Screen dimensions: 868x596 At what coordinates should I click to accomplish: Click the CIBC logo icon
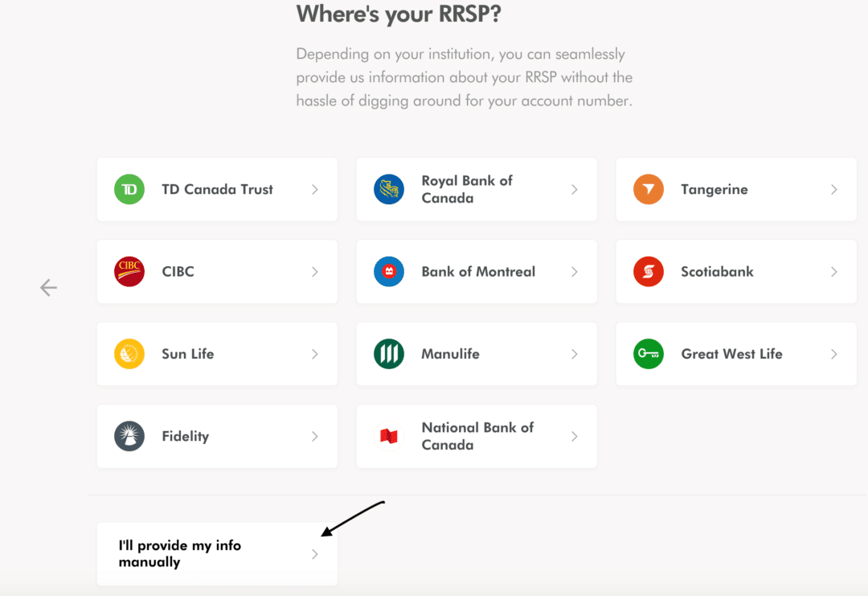(x=129, y=272)
